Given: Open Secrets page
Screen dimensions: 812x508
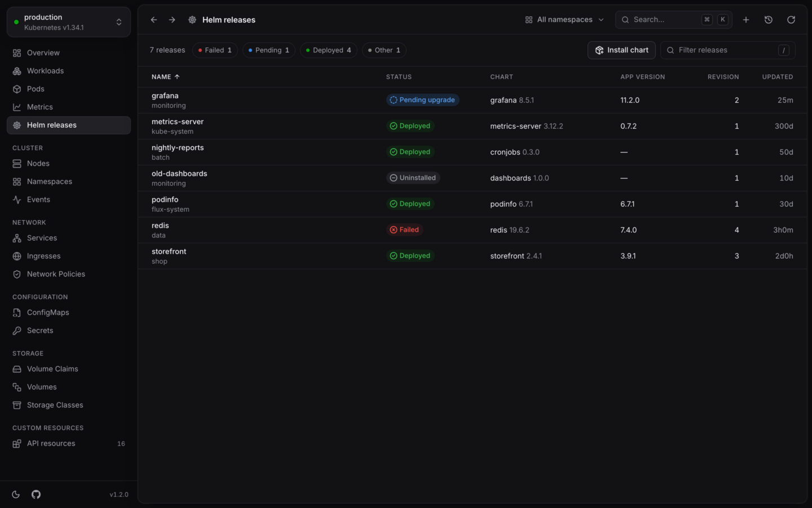Looking at the screenshot, I should (x=69, y=331).
